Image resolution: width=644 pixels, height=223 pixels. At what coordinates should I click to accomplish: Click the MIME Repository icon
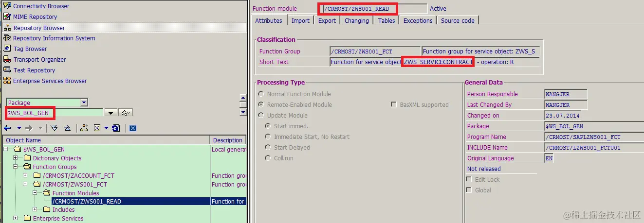(x=7, y=17)
